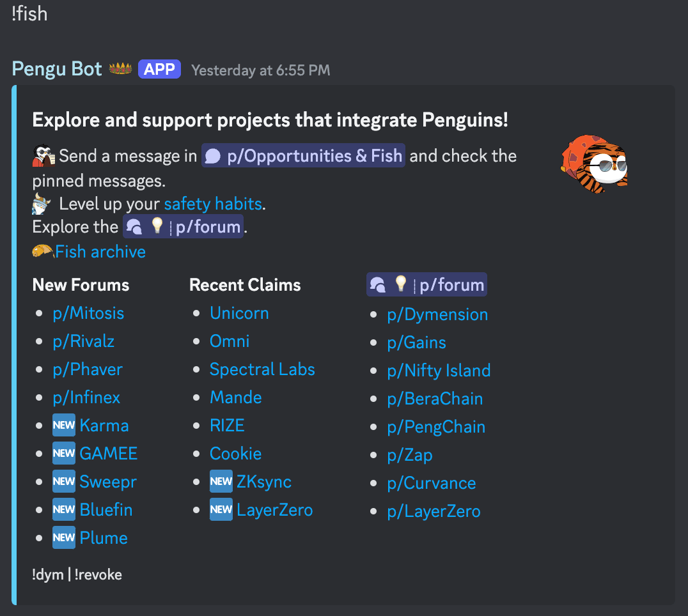The height and width of the screenshot is (616, 688).
Task: Open the p/Mitosis forum link
Action: [88, 313]
